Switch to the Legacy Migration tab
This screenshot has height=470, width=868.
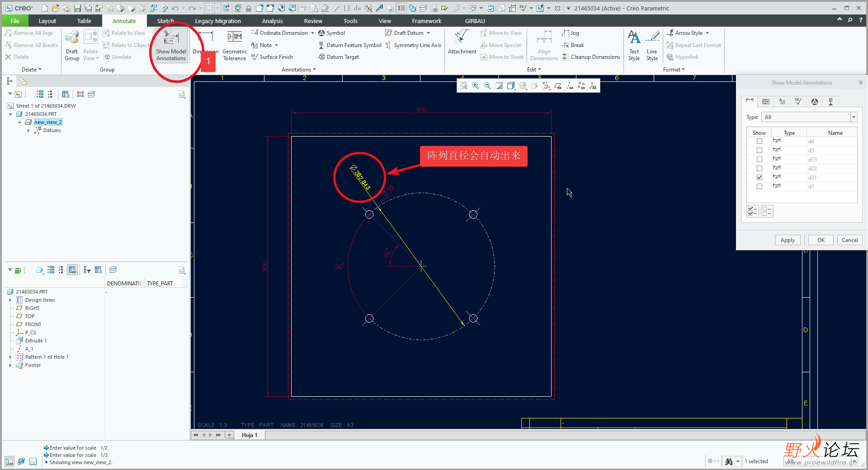coord(218,21)
